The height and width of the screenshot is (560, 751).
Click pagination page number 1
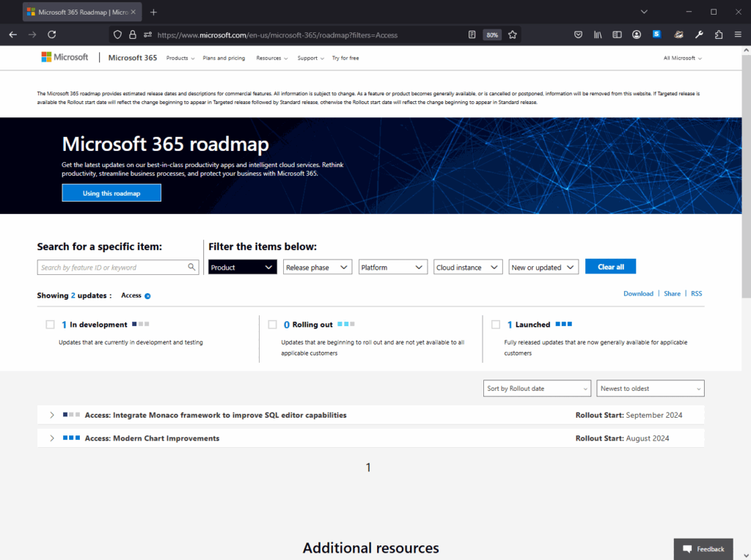[x=368, y=467]
